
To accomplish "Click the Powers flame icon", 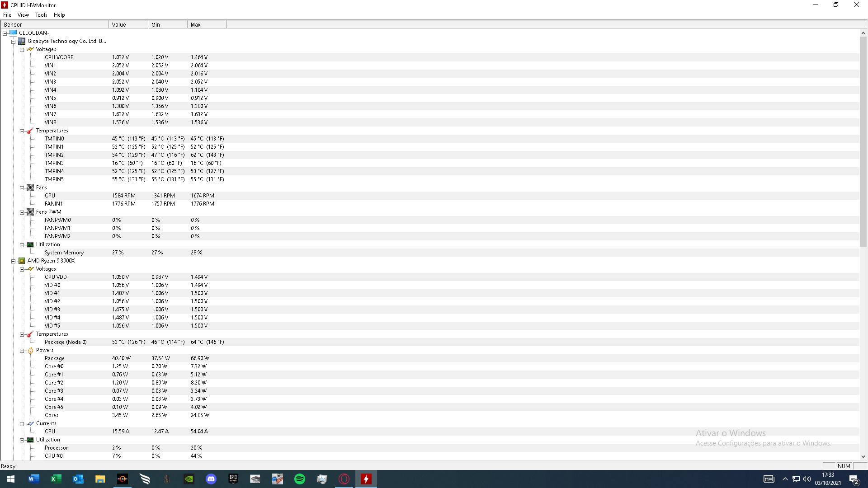I will 30,350.
